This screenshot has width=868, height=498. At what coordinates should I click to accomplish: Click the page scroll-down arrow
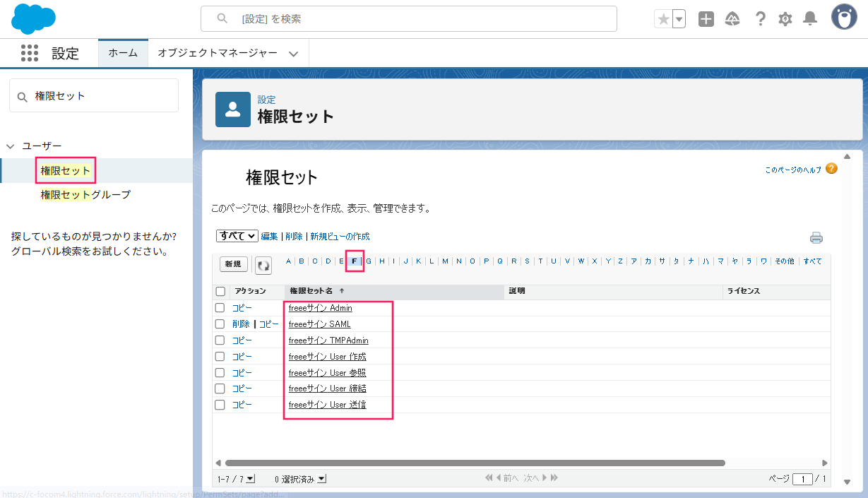pyautogui.click(x=848, y=482)
